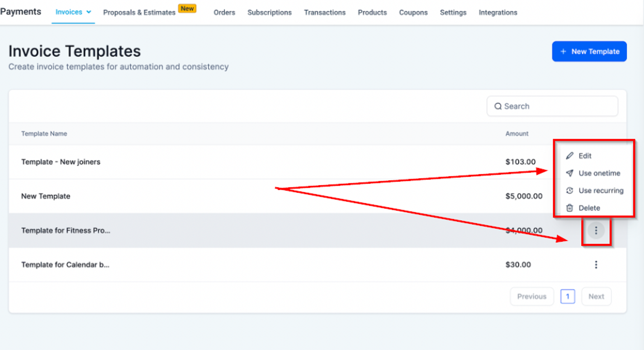Viewport: 644px width, 350px height.
Task: Select page 1 in pagination
Action: [568, 296]
